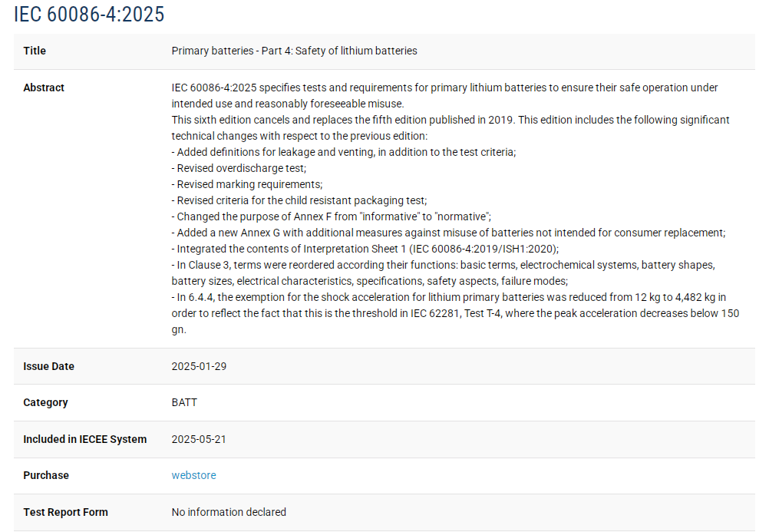This screenshot has width=769, height=532.
Task: Click the Purchase row label
Action: pyautogui.click(x=46, y=475)
